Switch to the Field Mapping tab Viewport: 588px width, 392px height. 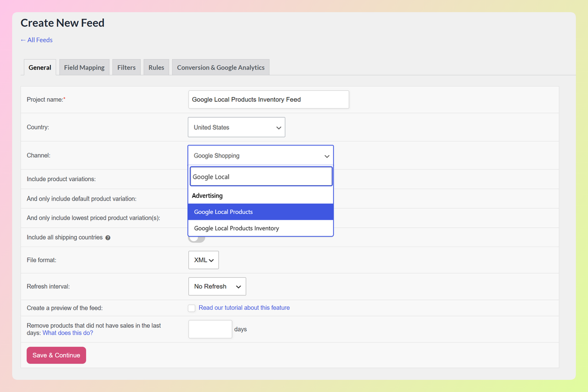84,68
